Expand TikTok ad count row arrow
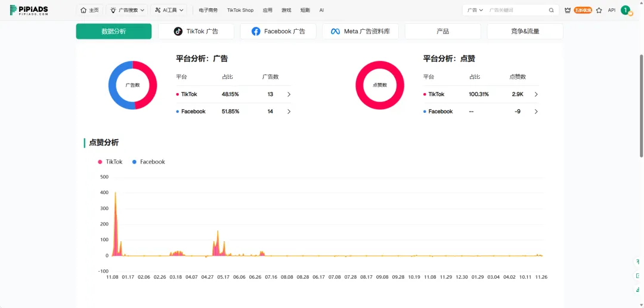The image size is (644, 308). (289, 94)
